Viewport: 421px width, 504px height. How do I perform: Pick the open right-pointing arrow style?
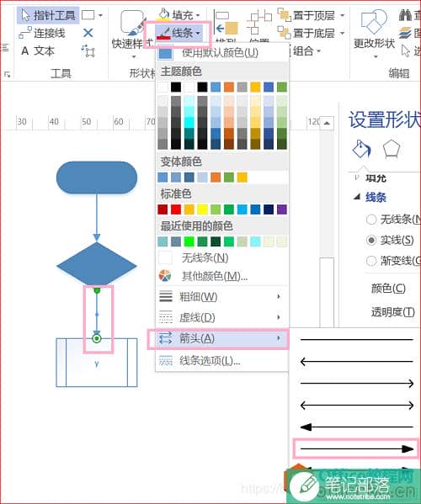(356, 383)
